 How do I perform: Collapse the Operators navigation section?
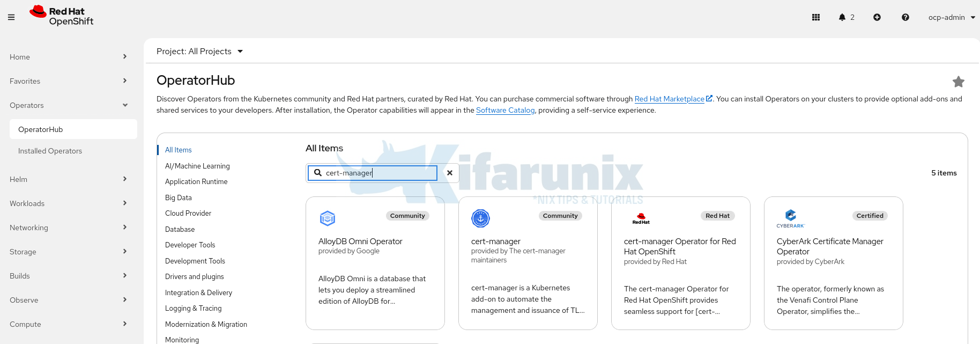[68, 105]
